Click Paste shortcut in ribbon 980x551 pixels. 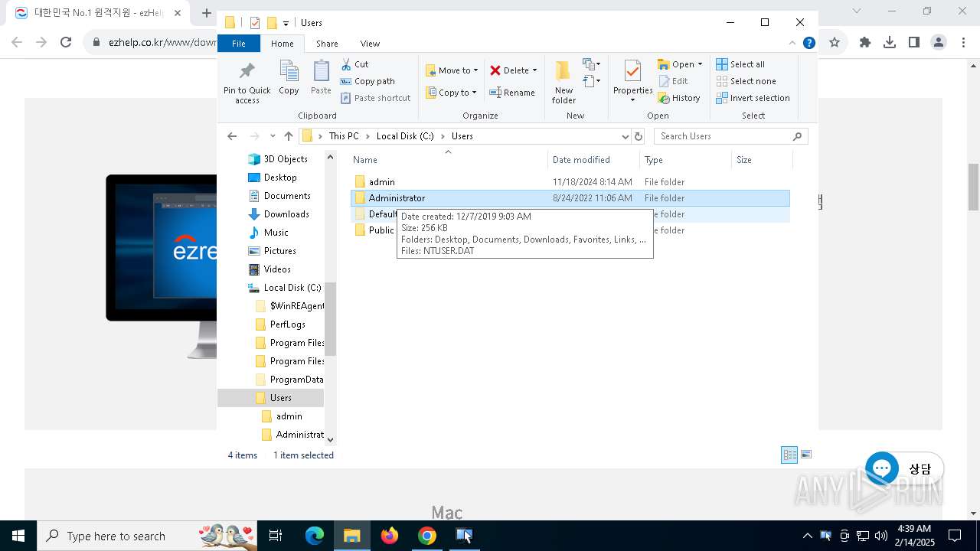tap(375, 98)
